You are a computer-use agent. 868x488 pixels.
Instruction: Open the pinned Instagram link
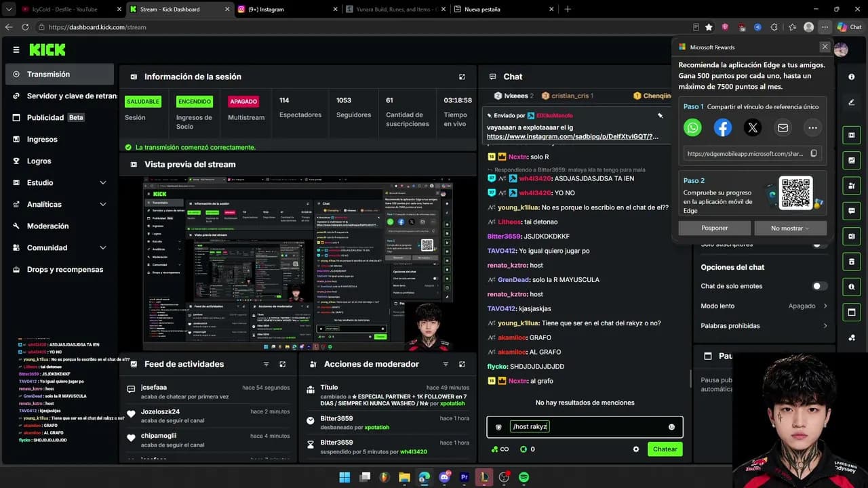pos(572,136)
